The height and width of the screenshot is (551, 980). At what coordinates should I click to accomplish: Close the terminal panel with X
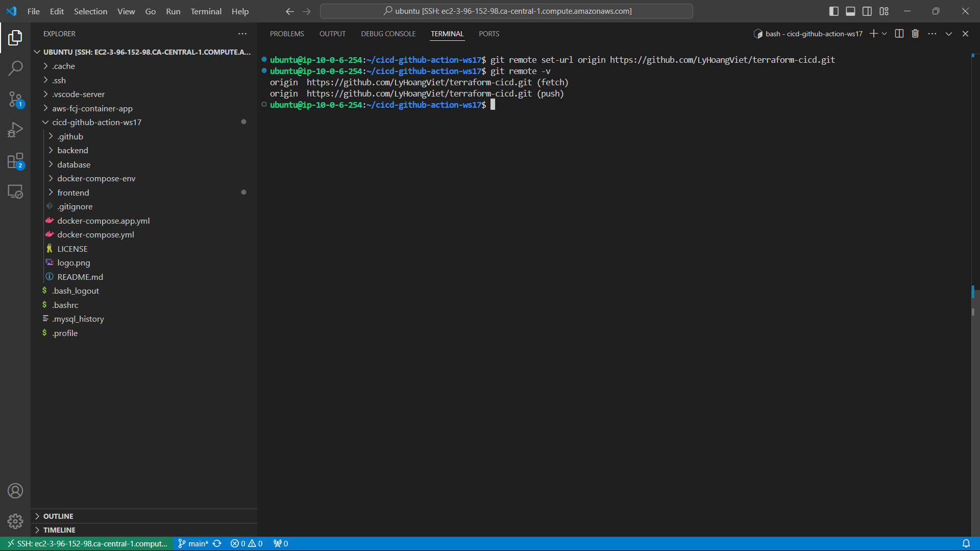click(965, 34)
